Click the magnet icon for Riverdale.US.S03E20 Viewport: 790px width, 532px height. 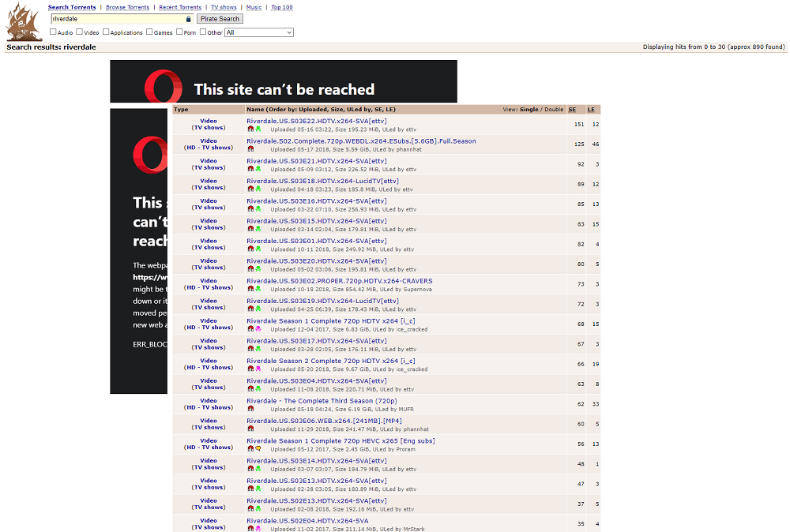(250, 269)
